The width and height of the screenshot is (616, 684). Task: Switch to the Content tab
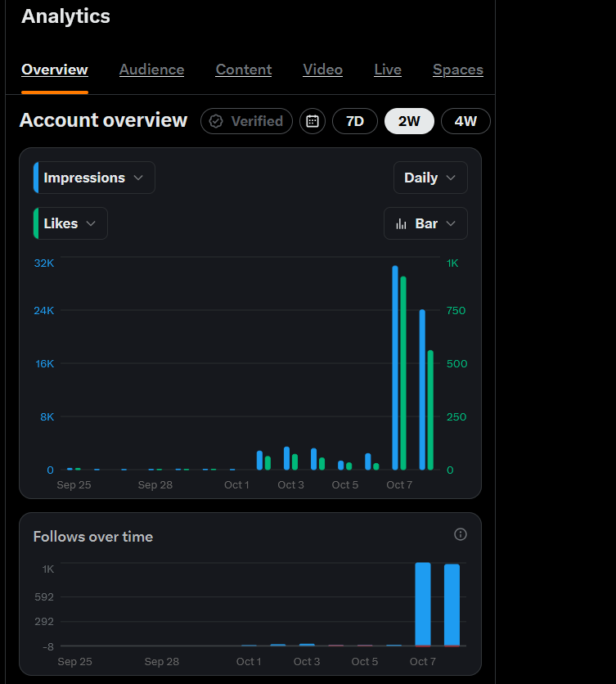[244, 70]
